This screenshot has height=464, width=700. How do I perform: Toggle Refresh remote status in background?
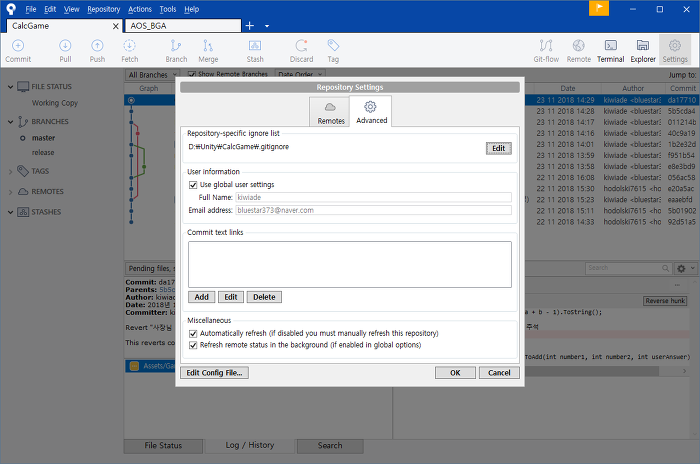(x=193, y=345)
